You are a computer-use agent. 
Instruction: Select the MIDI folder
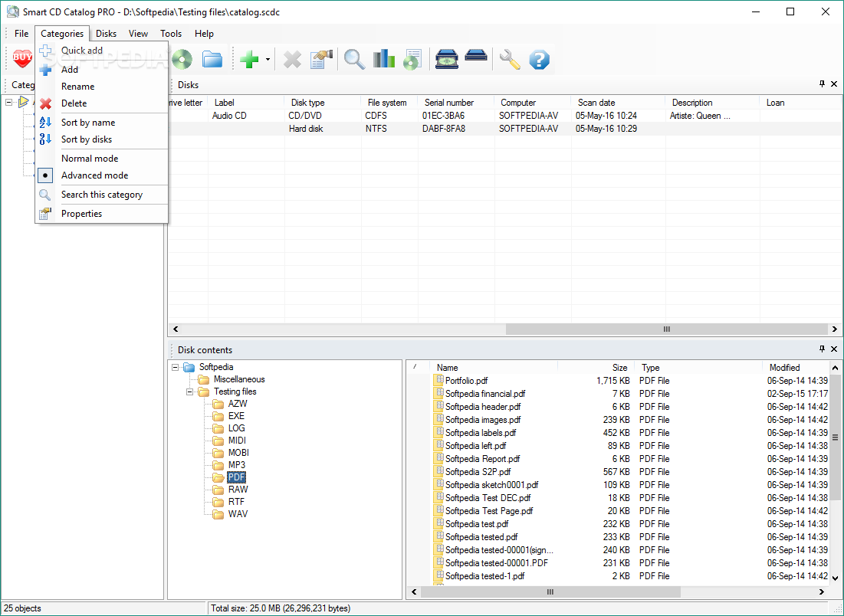237,441
